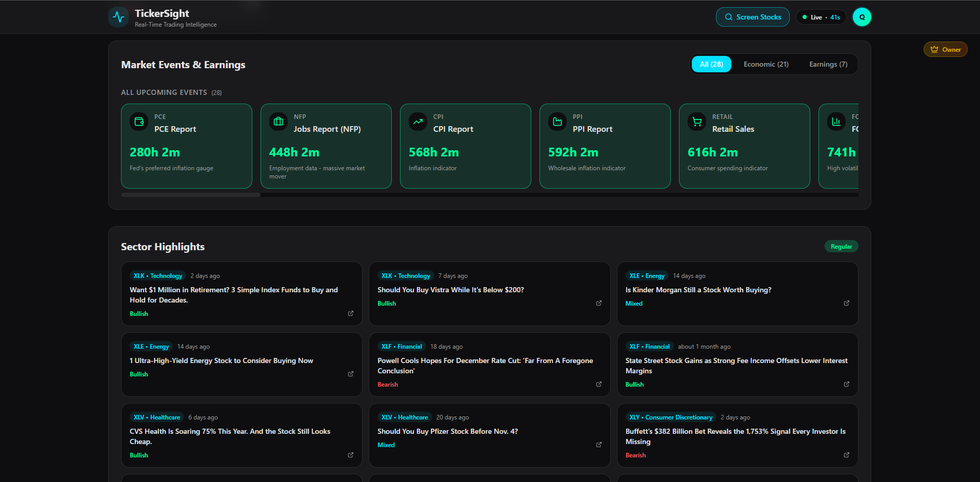Image resolution: width=980 pixels, height=482 pixels.
Task: Open 'Should You Buy Vistra' headline
Action: tap(451, 290)
